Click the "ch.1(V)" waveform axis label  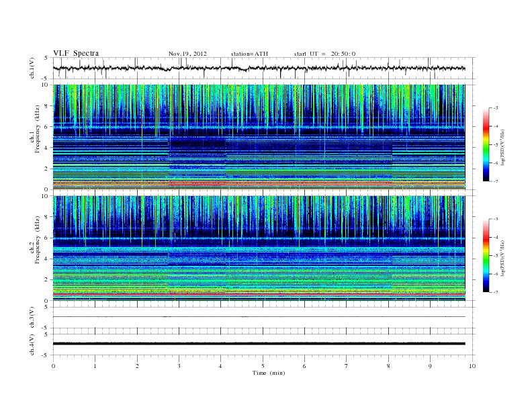click(x=32, y=68)
